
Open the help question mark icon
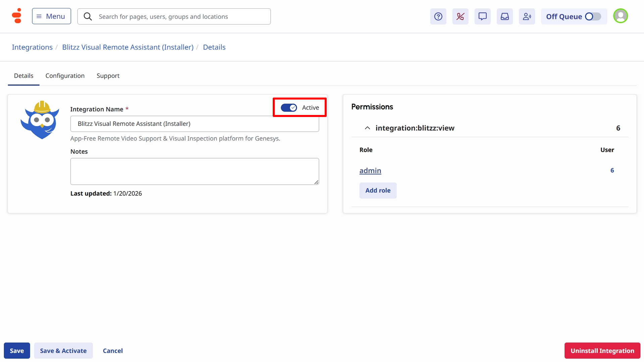[438, 16]
